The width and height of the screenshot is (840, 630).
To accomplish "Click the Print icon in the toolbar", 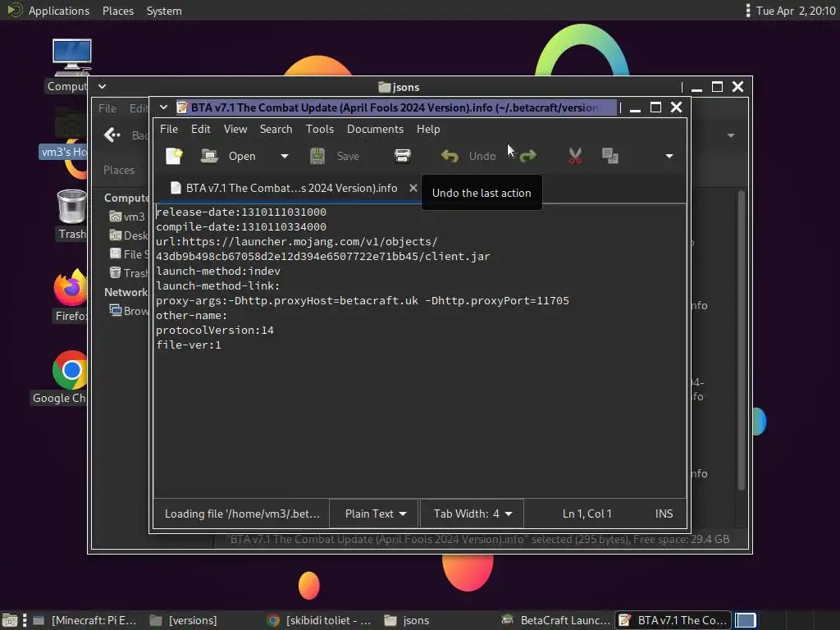I will (x=402, y=156).
